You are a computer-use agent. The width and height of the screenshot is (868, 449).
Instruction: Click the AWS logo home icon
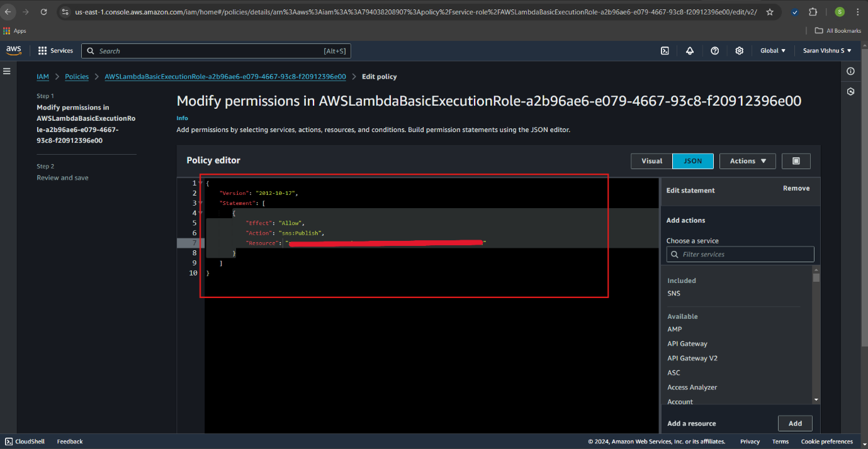pyautogui.click(x=14, y=50)
